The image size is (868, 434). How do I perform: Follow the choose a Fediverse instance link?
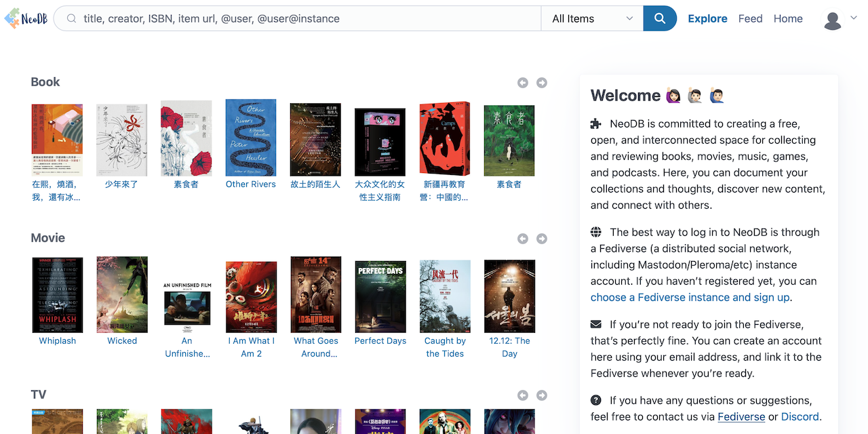click(690, 297)
